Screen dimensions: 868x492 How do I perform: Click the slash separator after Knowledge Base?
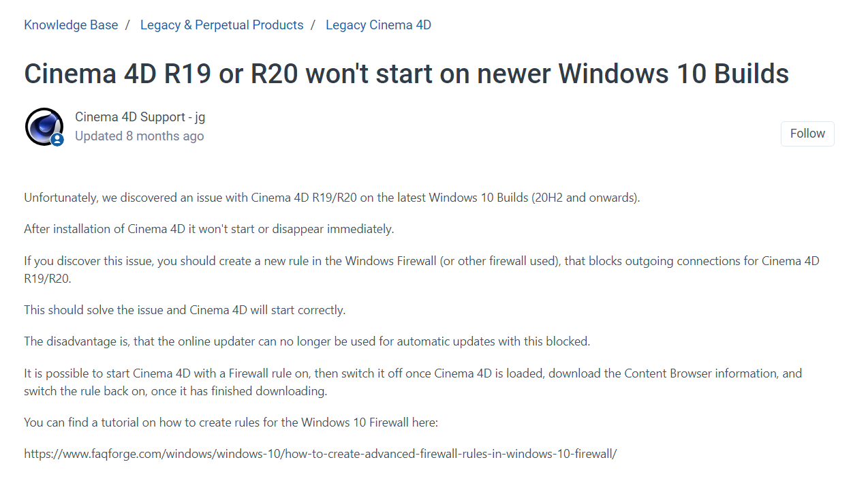(127, 25)
